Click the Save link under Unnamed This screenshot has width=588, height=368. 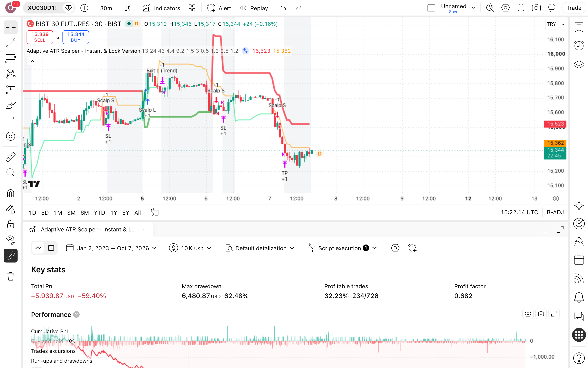click(x=453, y=12)
